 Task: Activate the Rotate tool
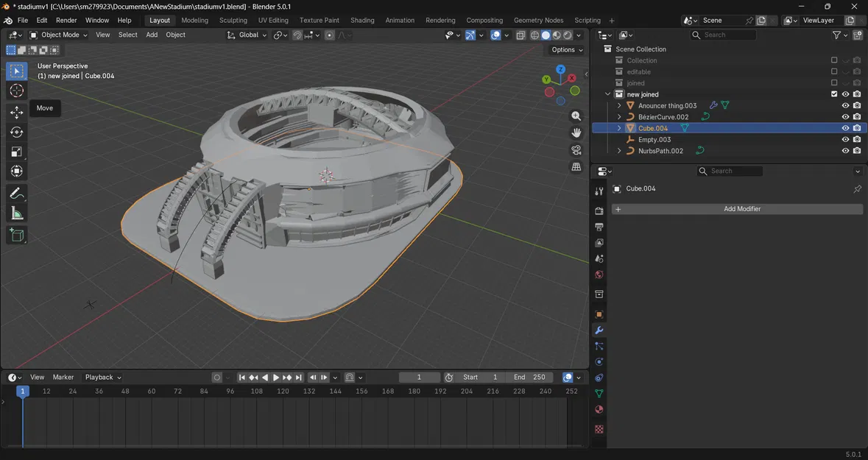point(17,132)
